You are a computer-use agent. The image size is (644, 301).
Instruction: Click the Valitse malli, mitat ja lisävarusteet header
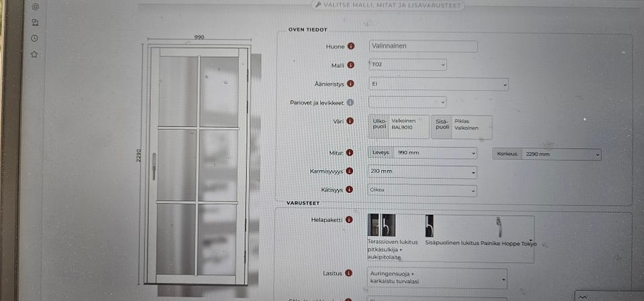[388, 5]
